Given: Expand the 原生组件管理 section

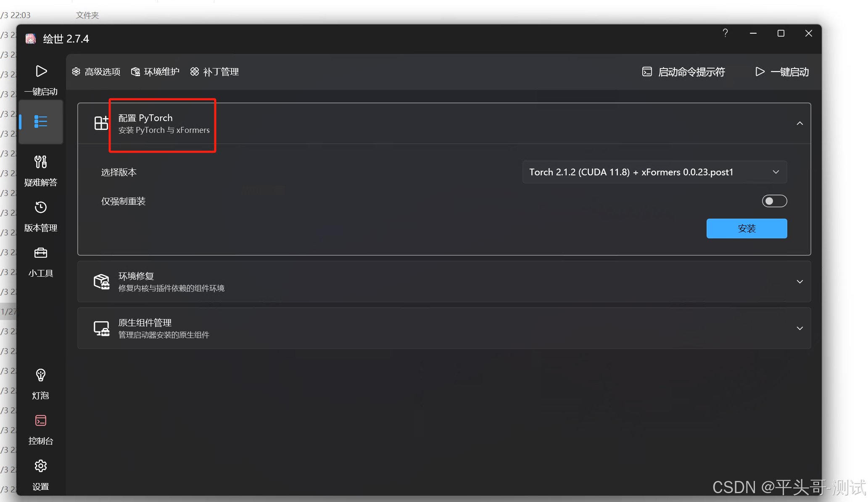Looking at the screenshot, I should coord(799,328).
